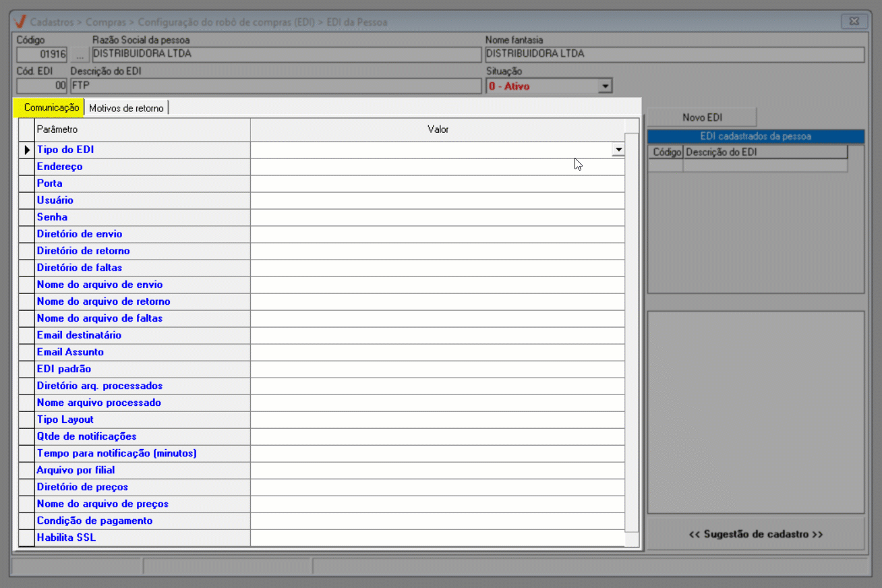This screenshot has height=588, width=882.
Task: Select the Usuário value cell
Action: 437,200
